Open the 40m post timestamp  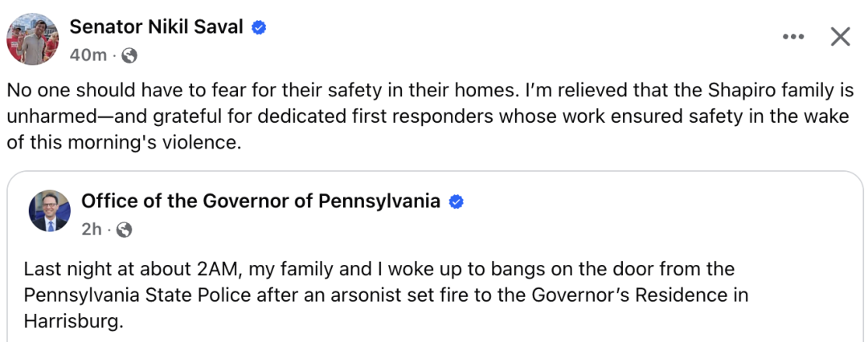tap(88, 55)
